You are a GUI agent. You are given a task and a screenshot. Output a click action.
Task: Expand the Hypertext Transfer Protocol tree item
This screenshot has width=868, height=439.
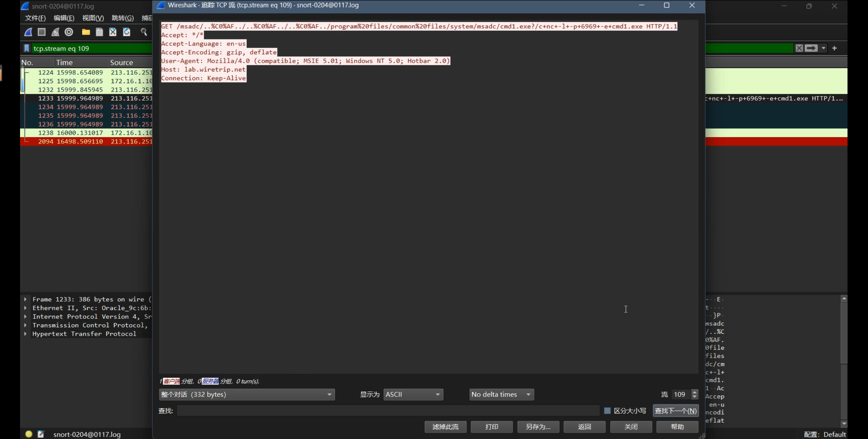pyautogui.click(x=25, y=334)
